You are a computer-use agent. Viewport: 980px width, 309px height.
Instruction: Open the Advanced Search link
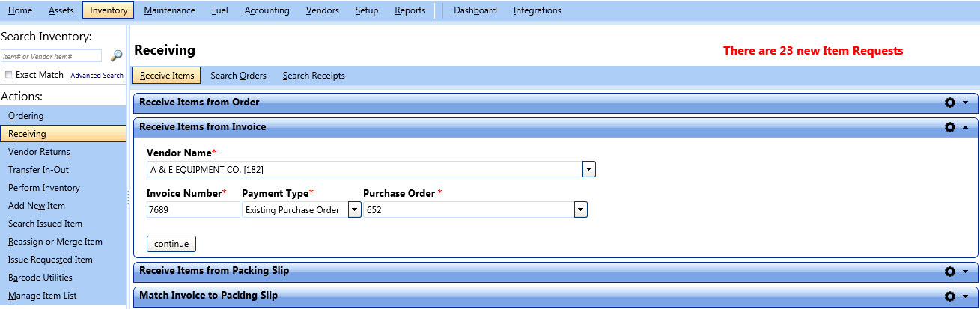[x=97, y=76]
